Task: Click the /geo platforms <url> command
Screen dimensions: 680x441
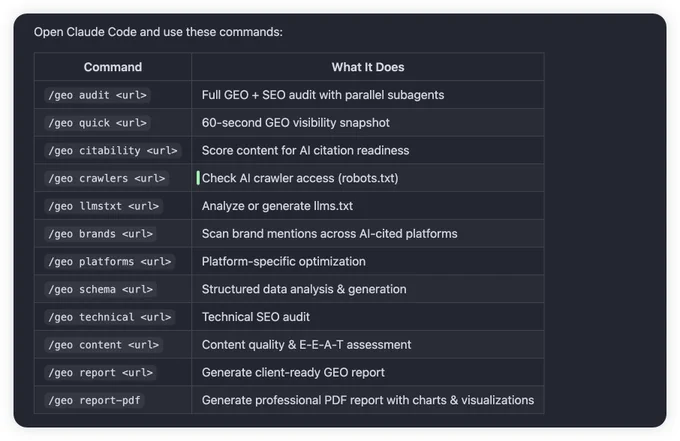Action: coord(110,261)
